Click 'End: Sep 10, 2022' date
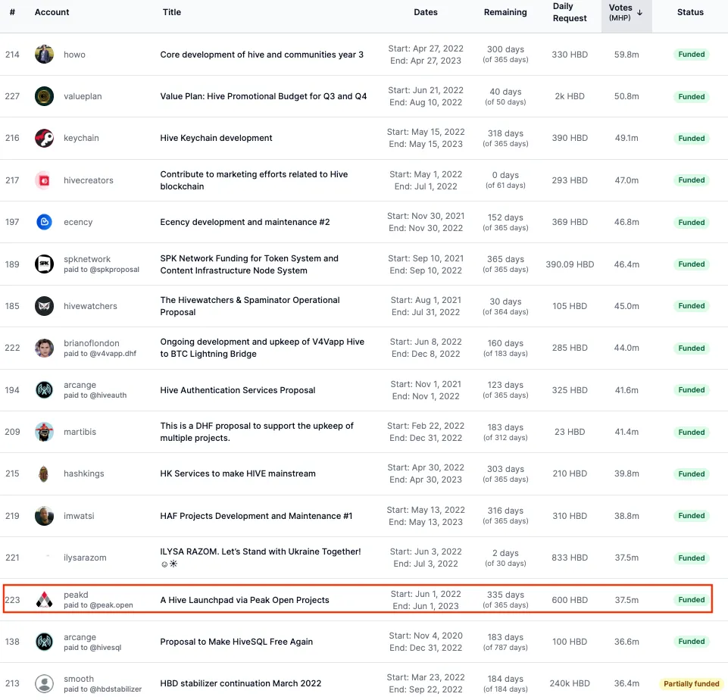Image resolution: width=728 pixels, height=700 pixels. [425, 270]
